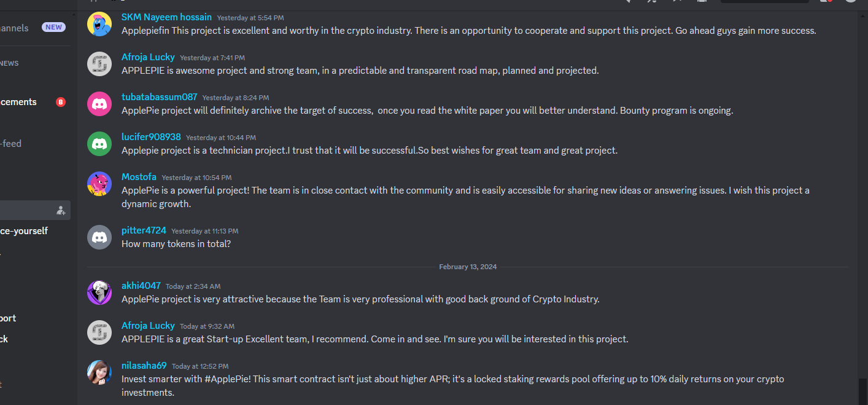Click the create invite icon on selected channel
The width and height of the screenshot is (868, 405).
pos(61,210)
